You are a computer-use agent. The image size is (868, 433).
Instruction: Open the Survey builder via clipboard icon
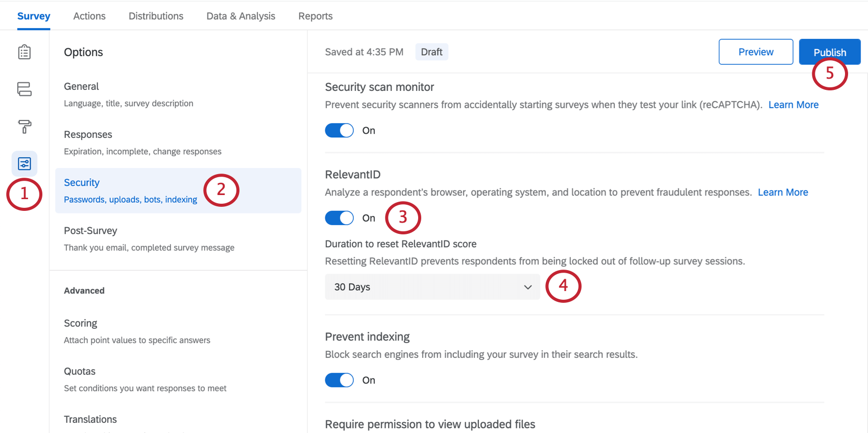[x=24, y=52]
